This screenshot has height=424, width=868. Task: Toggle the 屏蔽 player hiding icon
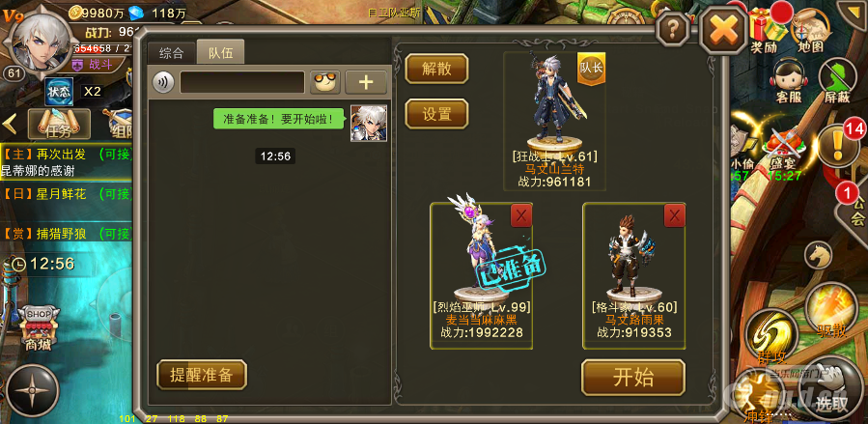[837, 80]
